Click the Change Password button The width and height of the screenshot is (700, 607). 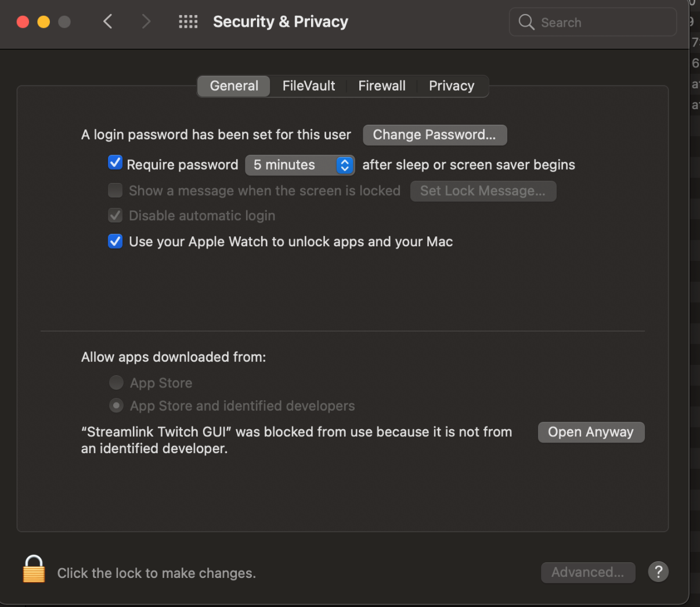click(x=435, y=135)
